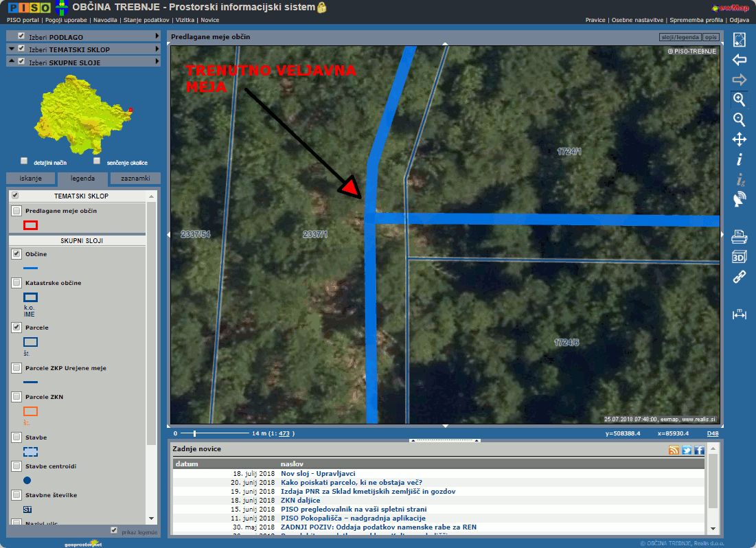Uncheck the Parcele layer checkbox
This screenshot has height=548, width=756.
pos(16,328)
